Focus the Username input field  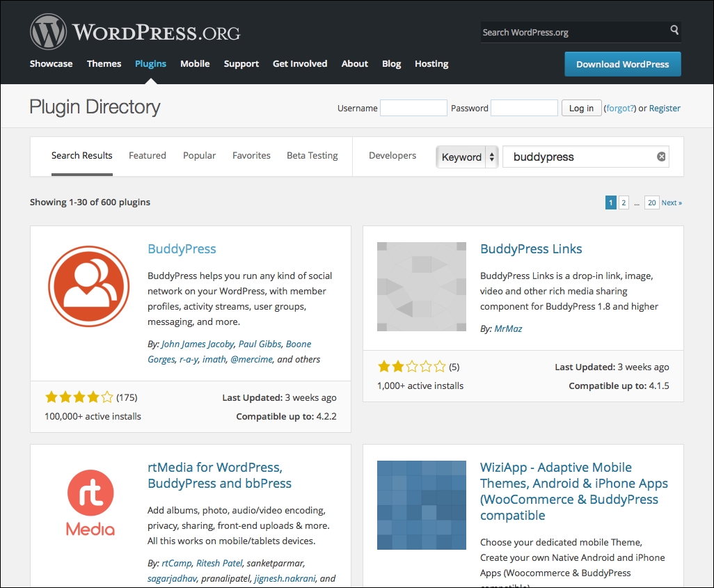(x=413, y=108)
